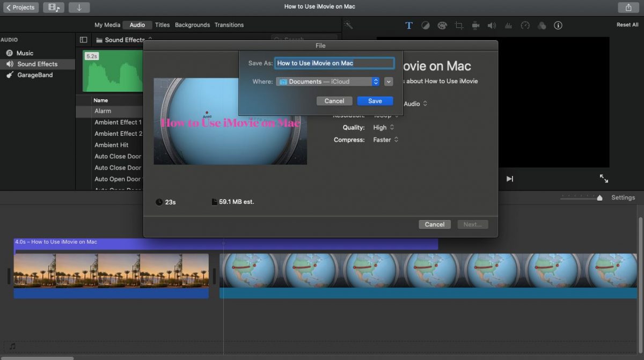Open the clip Speed control
The width and height of the screenshot is (644, 360).
pyautogui.click(x=525, y=25)
